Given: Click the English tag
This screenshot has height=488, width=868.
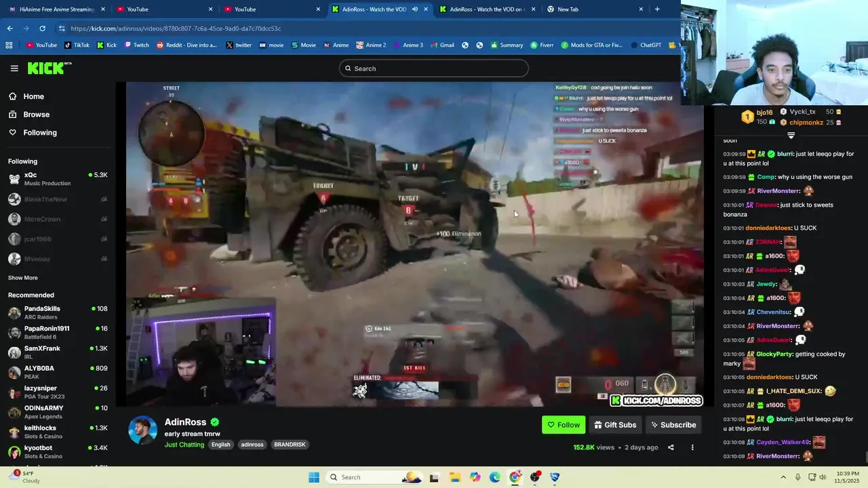Looking at the screenshot, I should [x=220, y=445].
